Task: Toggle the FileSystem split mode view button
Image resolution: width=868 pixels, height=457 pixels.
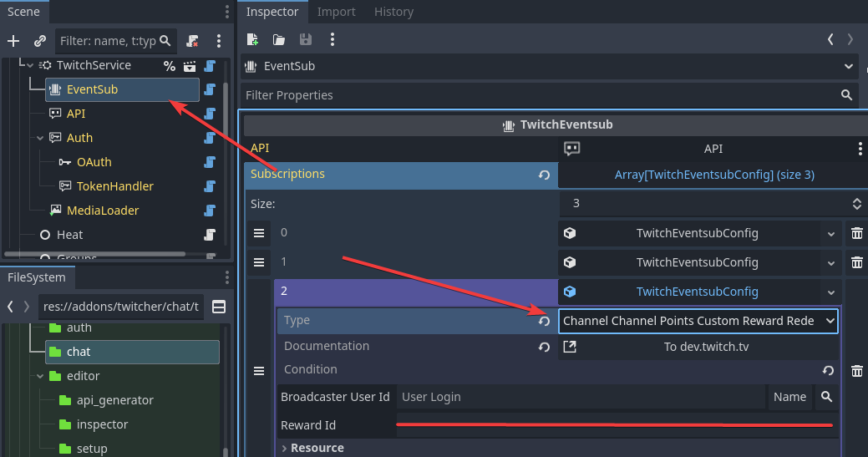Action: (218, 307)
